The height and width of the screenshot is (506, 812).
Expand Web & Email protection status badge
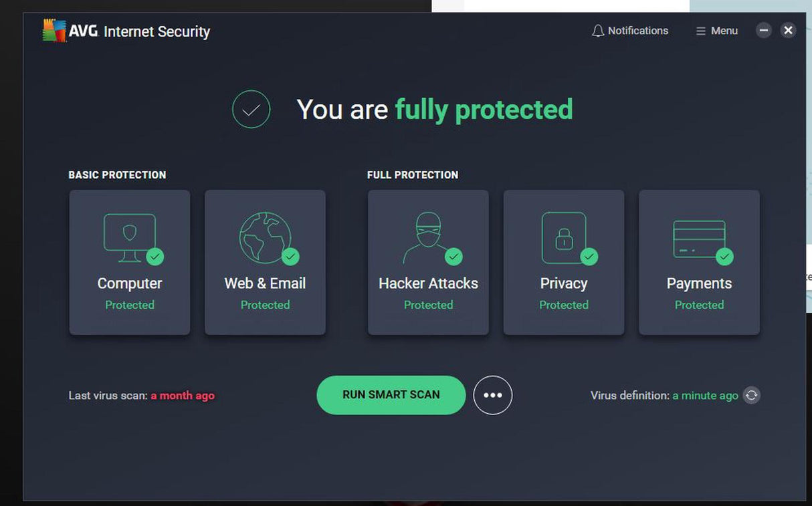(x=291, y=256)
